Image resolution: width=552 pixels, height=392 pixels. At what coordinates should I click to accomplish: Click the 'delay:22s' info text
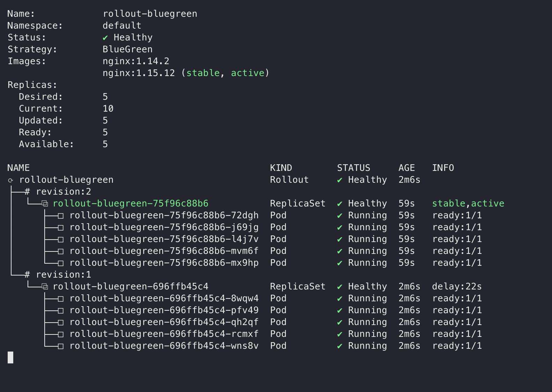coord(457,286)
